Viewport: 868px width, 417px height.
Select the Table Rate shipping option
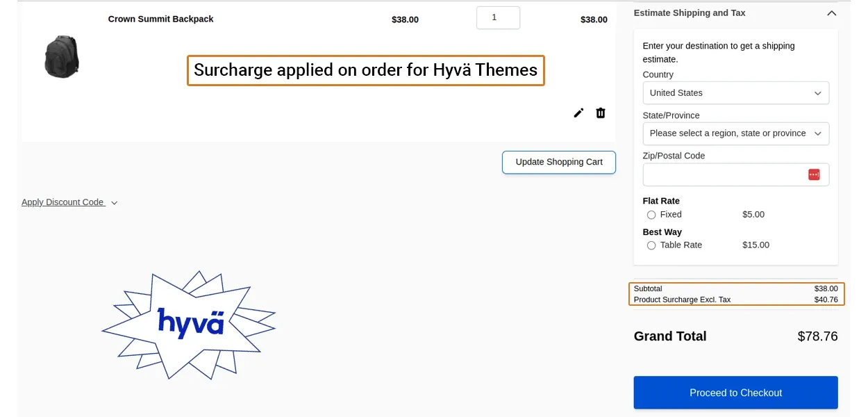coord(651,245)
